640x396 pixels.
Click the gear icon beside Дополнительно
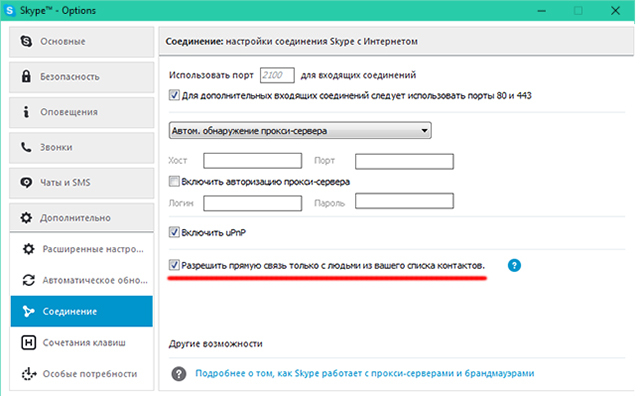(26, 218)
